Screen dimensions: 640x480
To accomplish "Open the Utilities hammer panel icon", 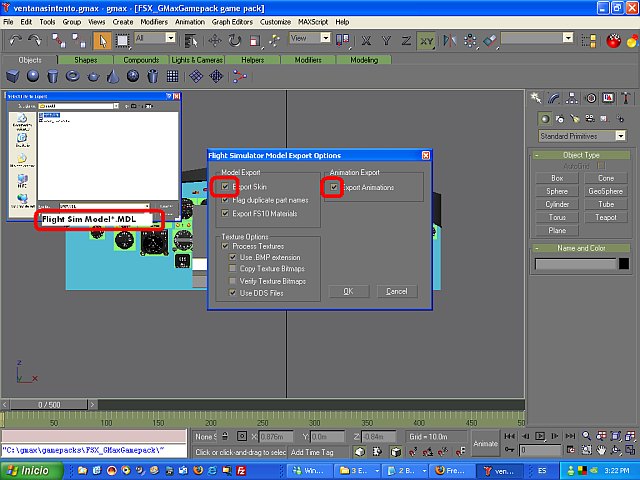I will click(626, 98).
